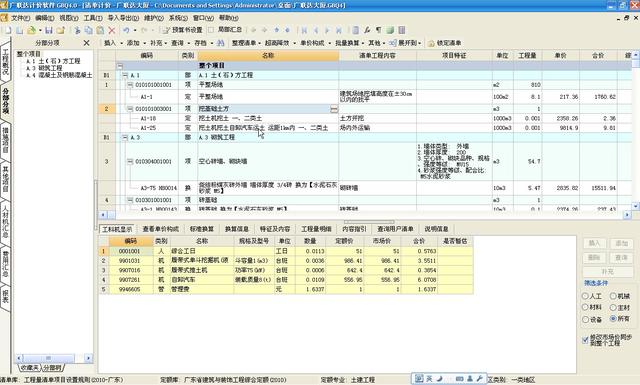Click the calculator icon in the toolbar
Screen dimensions: 640x385
click(x=356, y=30)
